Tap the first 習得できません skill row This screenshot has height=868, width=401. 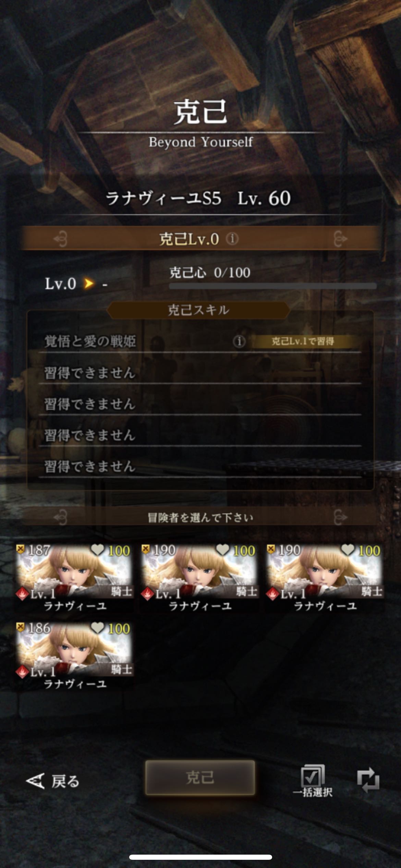tap(200, 373)
